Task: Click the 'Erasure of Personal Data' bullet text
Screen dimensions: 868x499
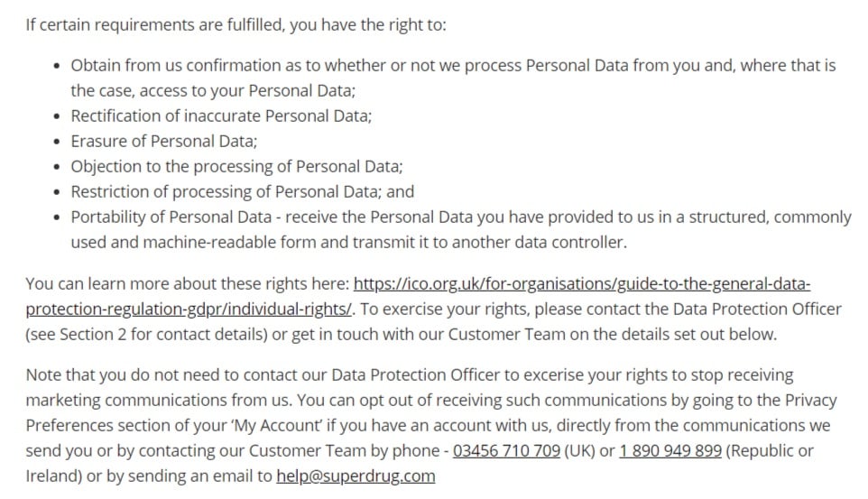Action: click(x=164, y=142)
